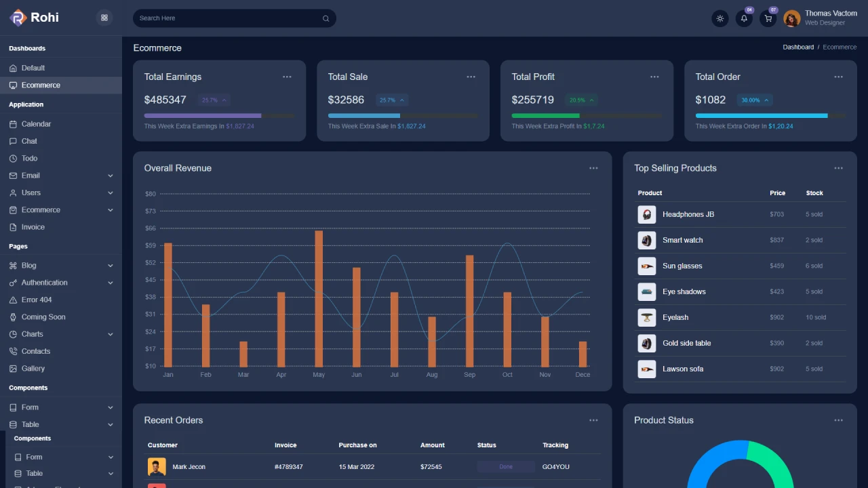868x488 pixels.
Task: Click the Chat bubble icon
Action: (13, 141)
